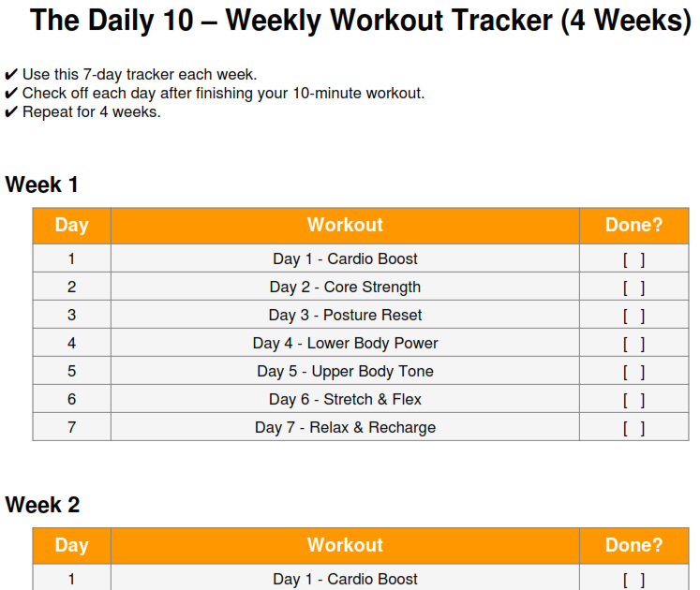Click the checkmark next to 'Repeat for 4 weeks'
The width and height of the screenshot is (700, 590).
[11, 112]
